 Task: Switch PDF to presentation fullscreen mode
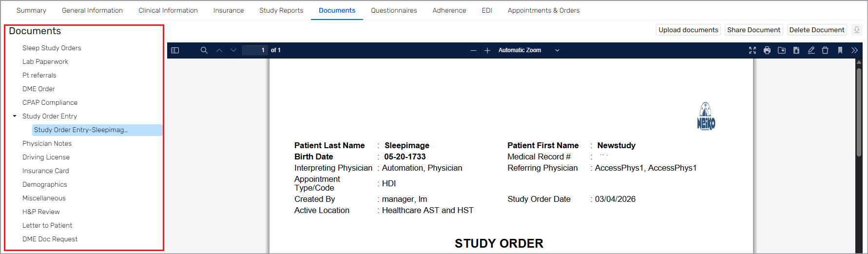(752, 50)
